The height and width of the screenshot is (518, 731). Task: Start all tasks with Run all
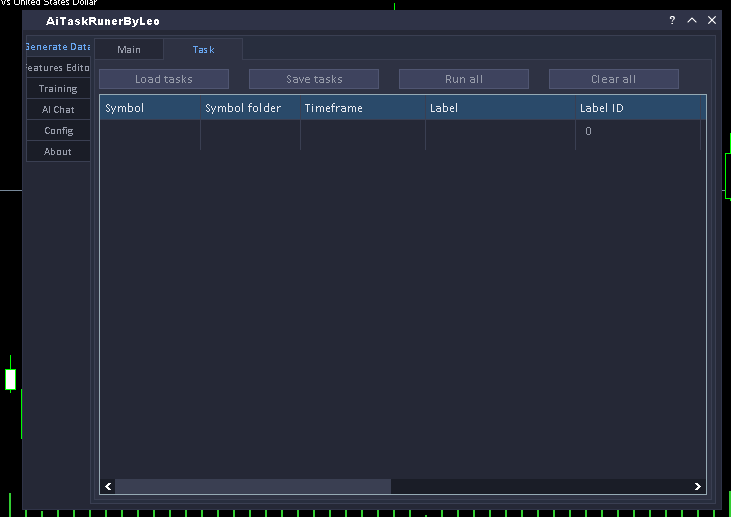point(464,79)
